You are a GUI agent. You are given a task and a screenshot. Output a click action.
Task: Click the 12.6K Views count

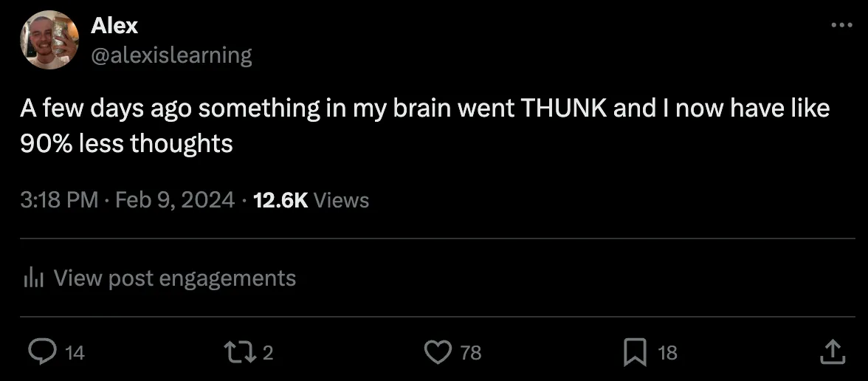[x=310, y=199]
